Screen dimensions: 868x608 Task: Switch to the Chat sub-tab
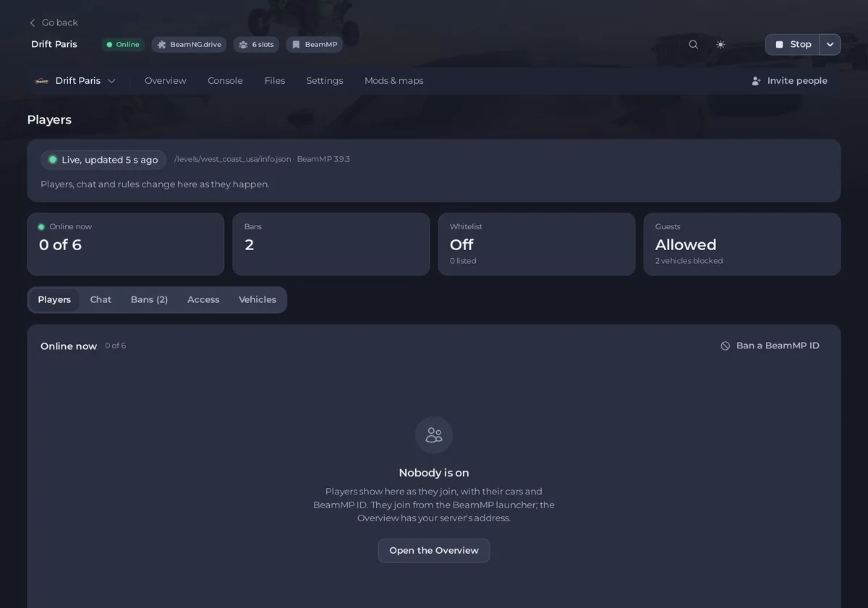point(101,300)
